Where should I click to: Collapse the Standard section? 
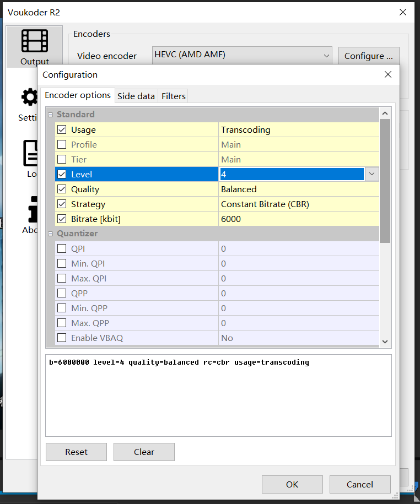(51, 115)
